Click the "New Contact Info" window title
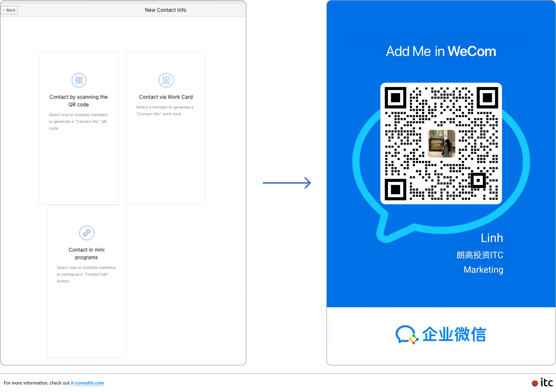The image size is (556, 392). point(166,10)
